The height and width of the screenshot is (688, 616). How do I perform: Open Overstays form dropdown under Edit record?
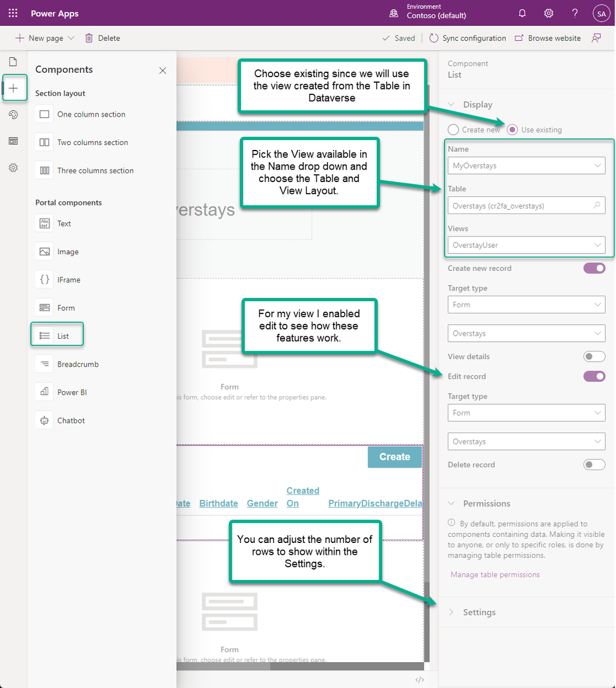click(x=526, y=441)
